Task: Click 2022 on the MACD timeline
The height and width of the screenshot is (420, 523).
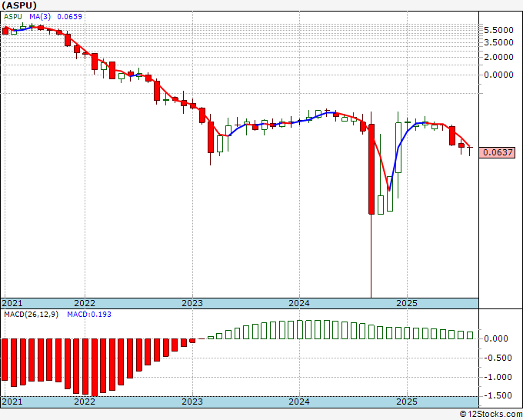Action: pos(85,402)
